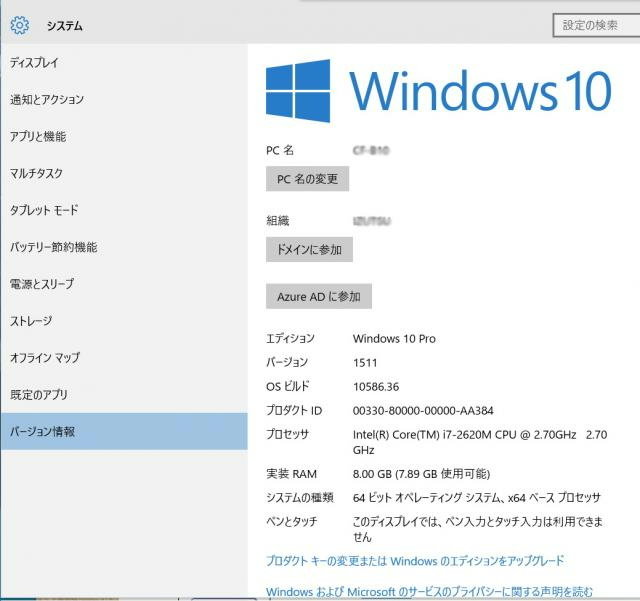This screenshot has width=640, height=601.
Task: Click the ドメインに参加 button
Action: click(x=309, y=249)
